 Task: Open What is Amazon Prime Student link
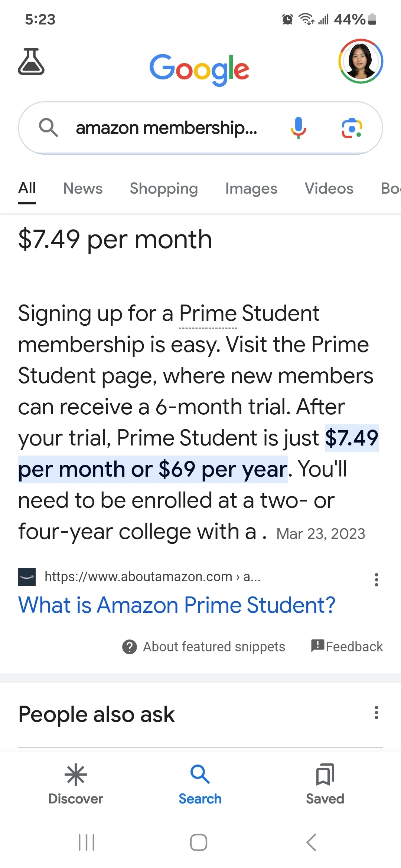pos(177,605)
